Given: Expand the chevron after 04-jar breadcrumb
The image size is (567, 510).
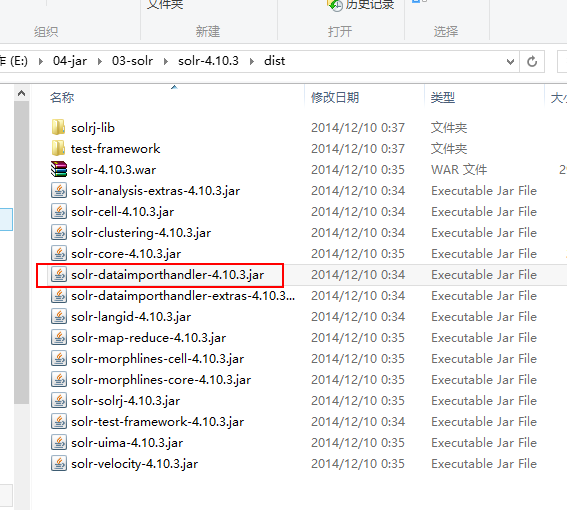Looking at the screenshot, I should 99,61.
